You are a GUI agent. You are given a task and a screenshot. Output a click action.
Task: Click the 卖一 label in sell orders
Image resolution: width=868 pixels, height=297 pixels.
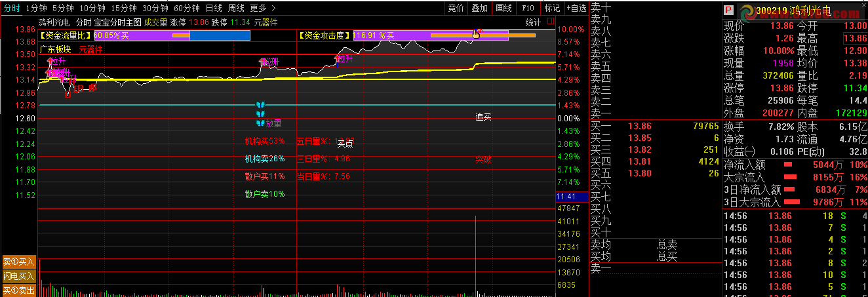pos(601,113)
